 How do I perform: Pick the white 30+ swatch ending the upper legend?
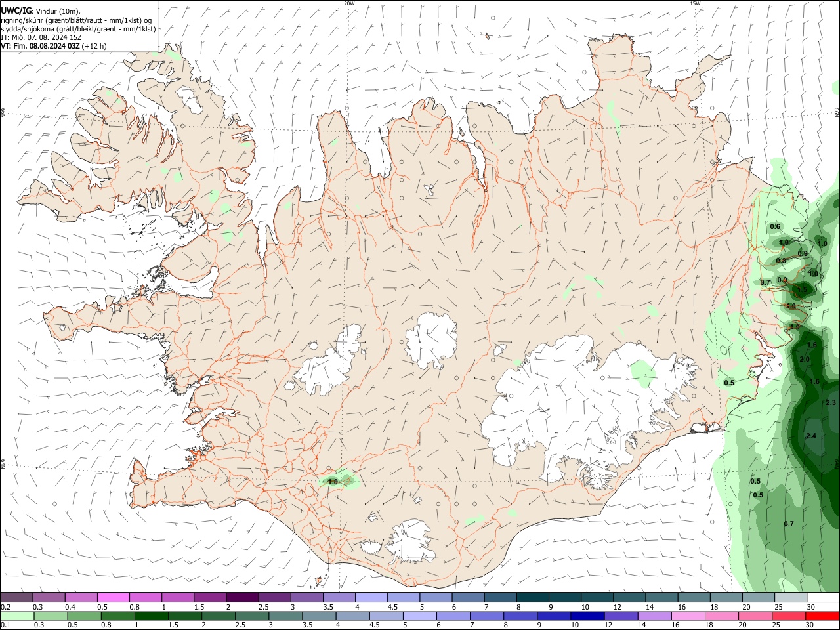[x=823, y=597]
